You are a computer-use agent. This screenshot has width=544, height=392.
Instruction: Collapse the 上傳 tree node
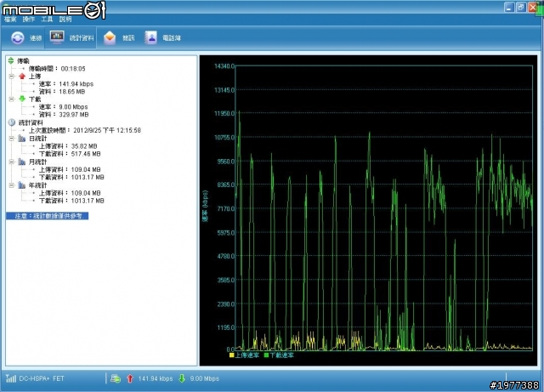click(11, 76)
